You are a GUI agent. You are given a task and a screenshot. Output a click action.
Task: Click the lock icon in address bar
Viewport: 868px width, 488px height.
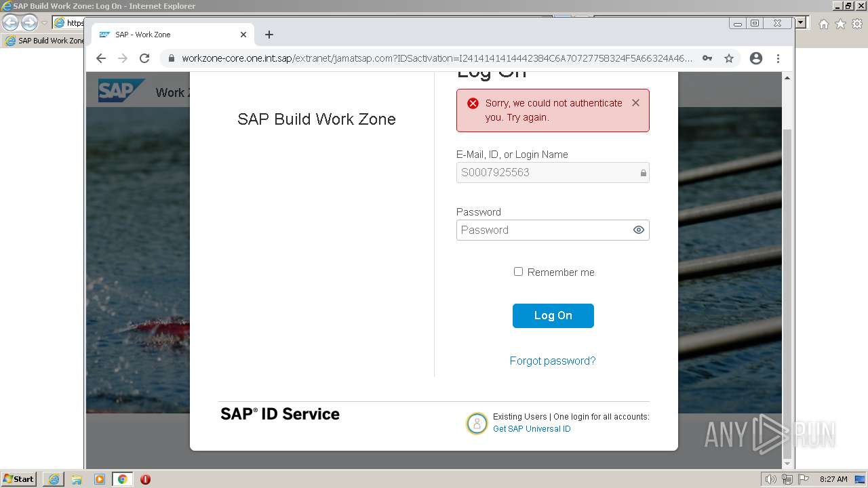[x=172, y=58]
